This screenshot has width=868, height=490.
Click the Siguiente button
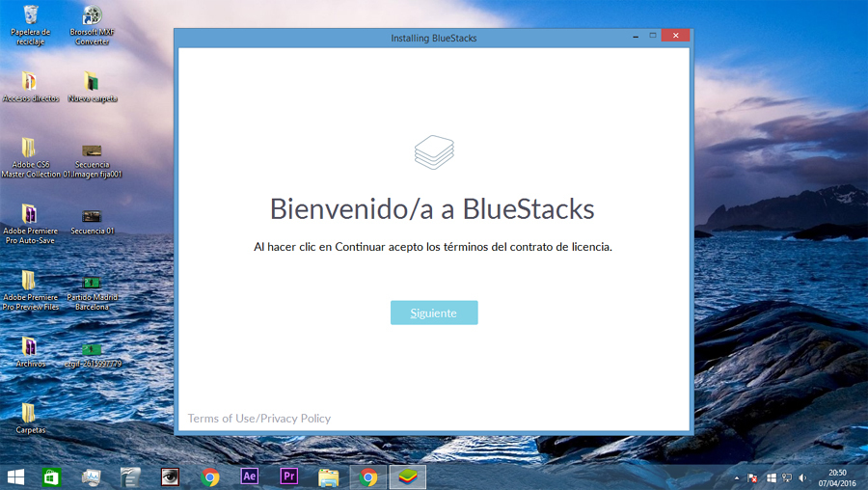click(x=433, y=313)
